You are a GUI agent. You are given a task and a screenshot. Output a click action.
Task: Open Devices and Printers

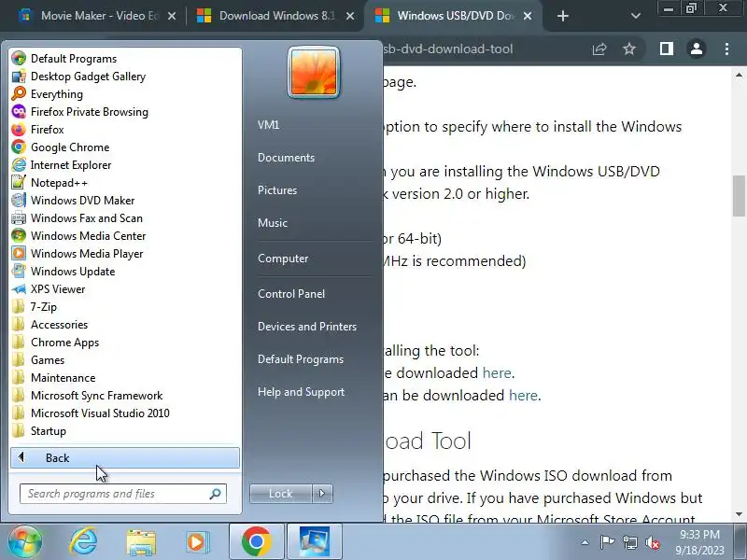click(307, 326)
